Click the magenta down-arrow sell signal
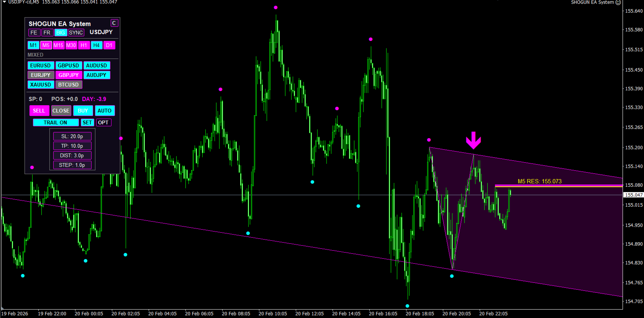 click(474, 140)
